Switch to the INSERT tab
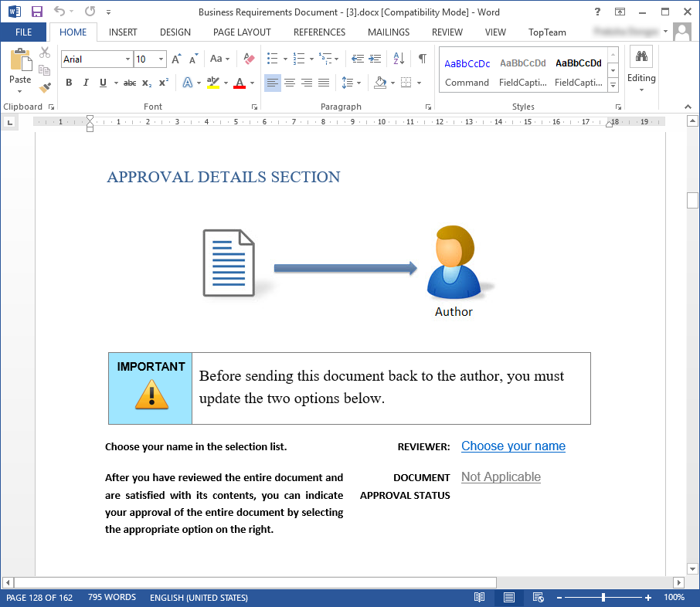 pyautogui.click(x=123, y=32)
